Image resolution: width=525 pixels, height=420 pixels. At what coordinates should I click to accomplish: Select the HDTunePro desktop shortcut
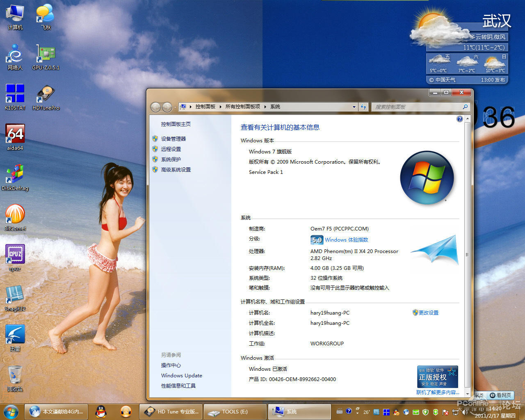point(46,97)
